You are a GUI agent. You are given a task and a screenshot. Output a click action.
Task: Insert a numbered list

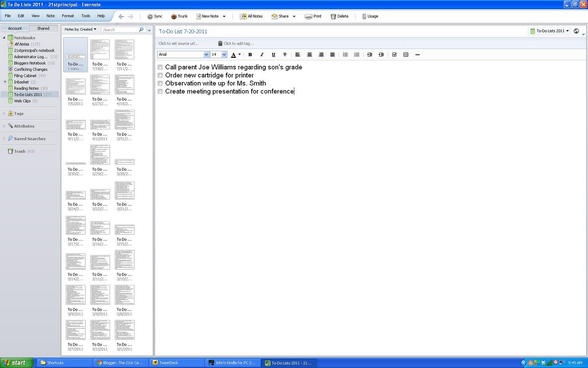[356, 54]
